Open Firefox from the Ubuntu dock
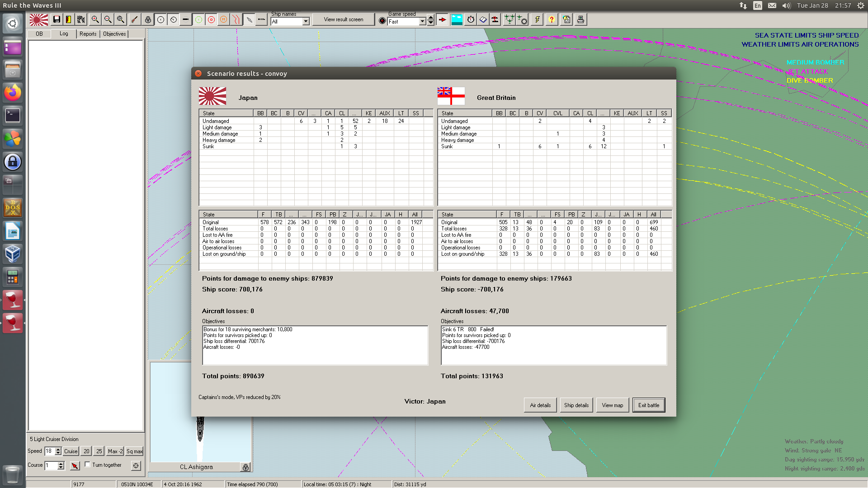The height and width of the screenshot is (488, 868). (x=13, y=93)
